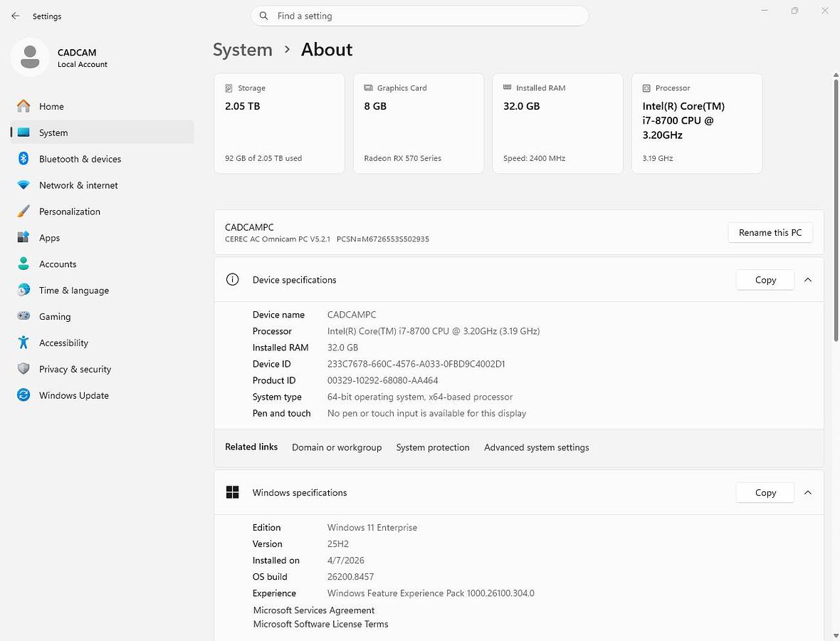
Task: Click the Network wifi icon
Action: [23, 185]
